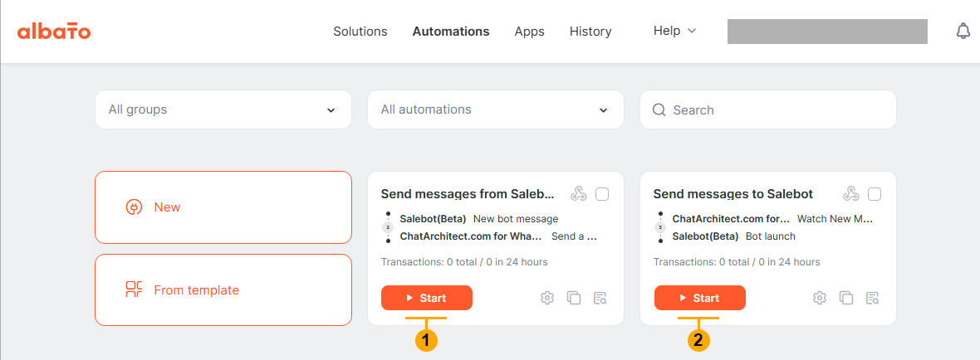Open Send messages to Salebot title
Screen dimensions: 980x360
(x=733, y=194)
